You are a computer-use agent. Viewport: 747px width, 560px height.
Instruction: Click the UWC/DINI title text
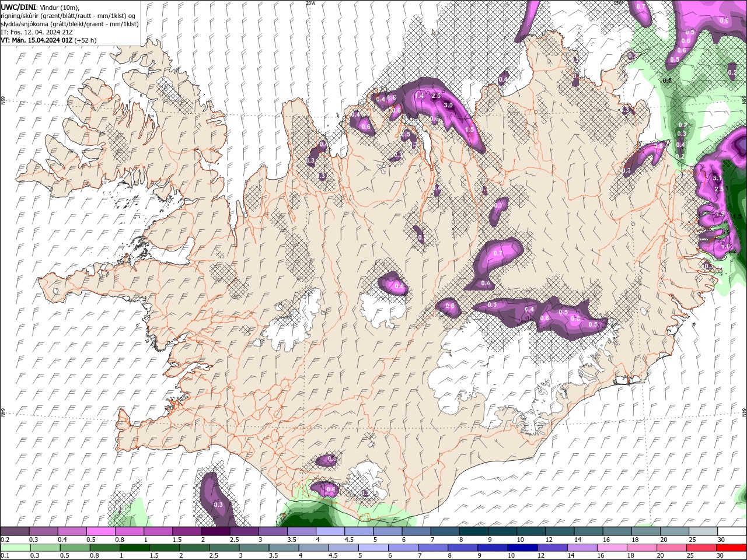pos(18,7)
